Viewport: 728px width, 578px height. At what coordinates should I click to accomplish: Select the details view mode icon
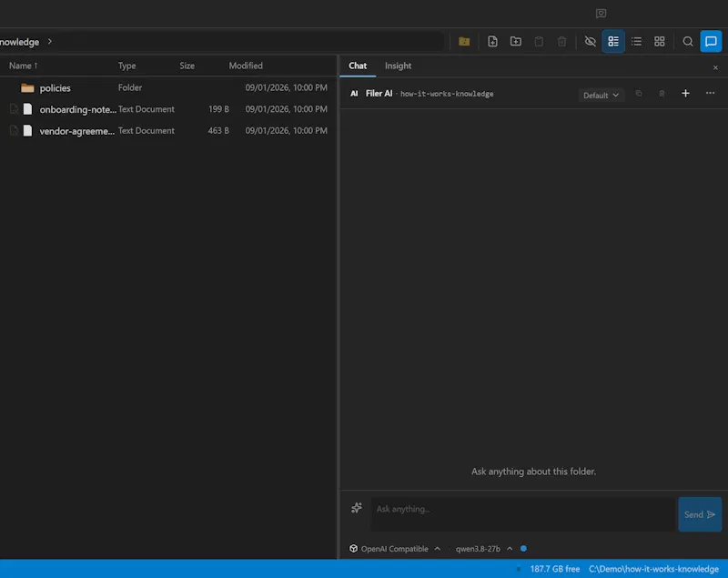[613, 41]
